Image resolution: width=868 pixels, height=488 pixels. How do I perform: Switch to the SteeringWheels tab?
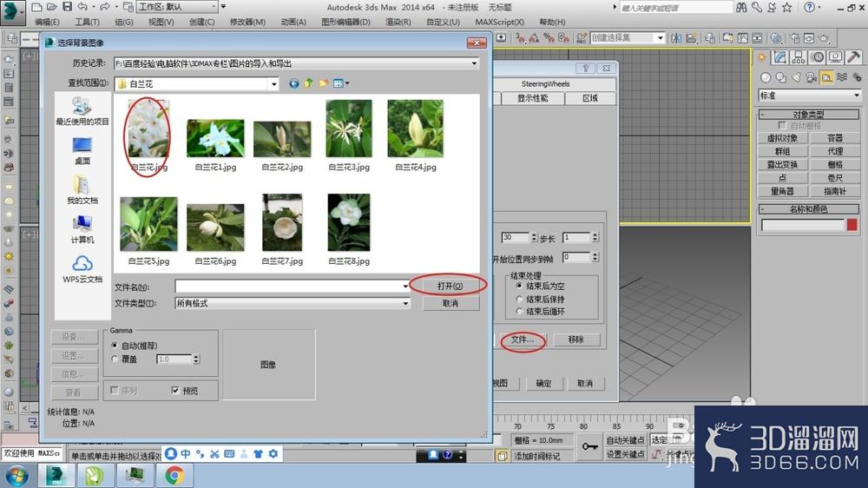click(545, 84)
